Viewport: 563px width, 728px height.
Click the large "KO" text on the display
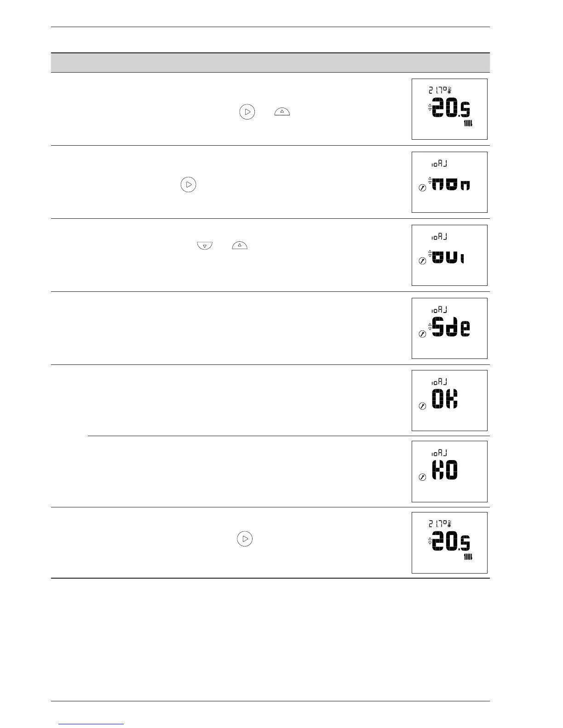click(x=446, y=471)
